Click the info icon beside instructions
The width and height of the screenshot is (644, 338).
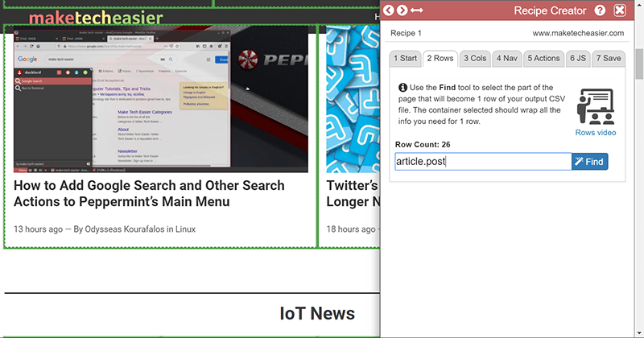coord(402,88)
